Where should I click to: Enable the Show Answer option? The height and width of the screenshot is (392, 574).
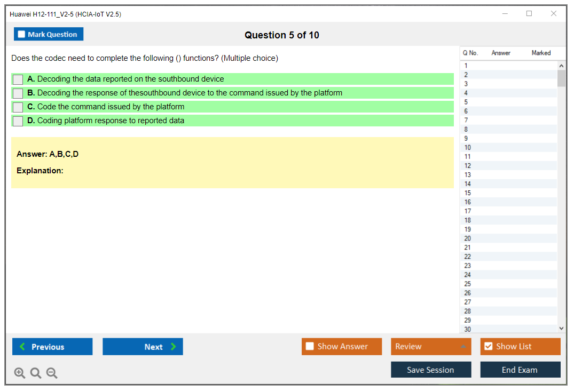(x=310, y=347)
